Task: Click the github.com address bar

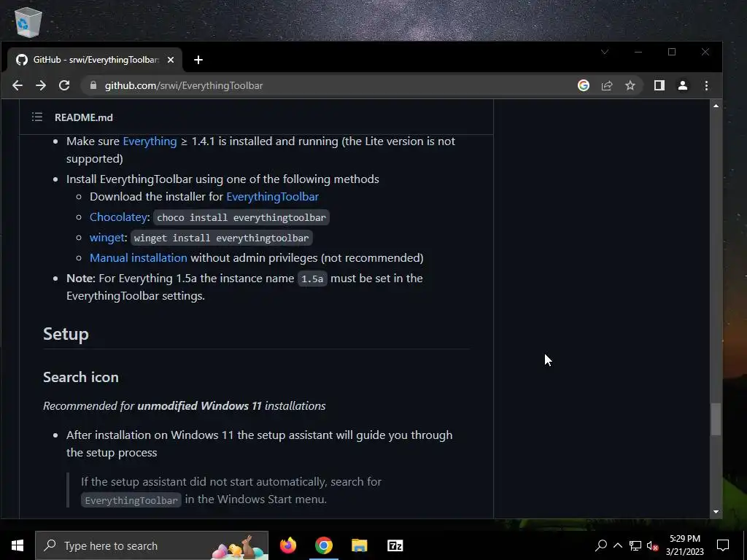Action: tap(329, 85)
